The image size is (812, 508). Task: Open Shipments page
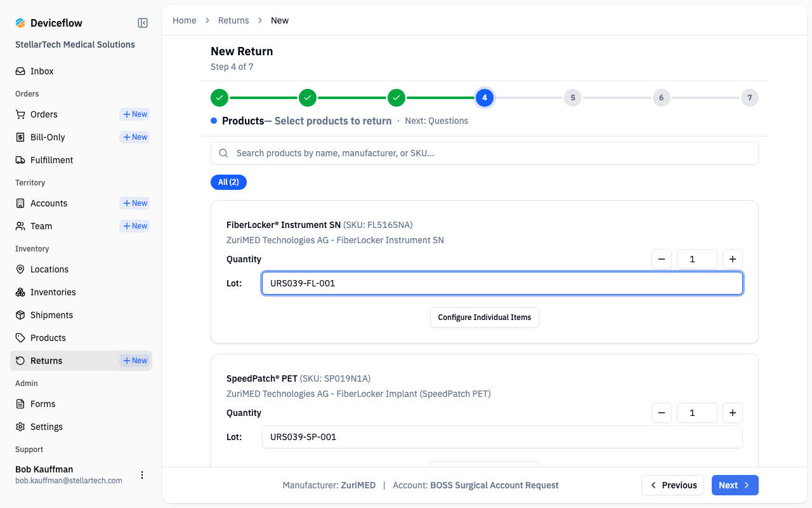(x=81, y=315)
